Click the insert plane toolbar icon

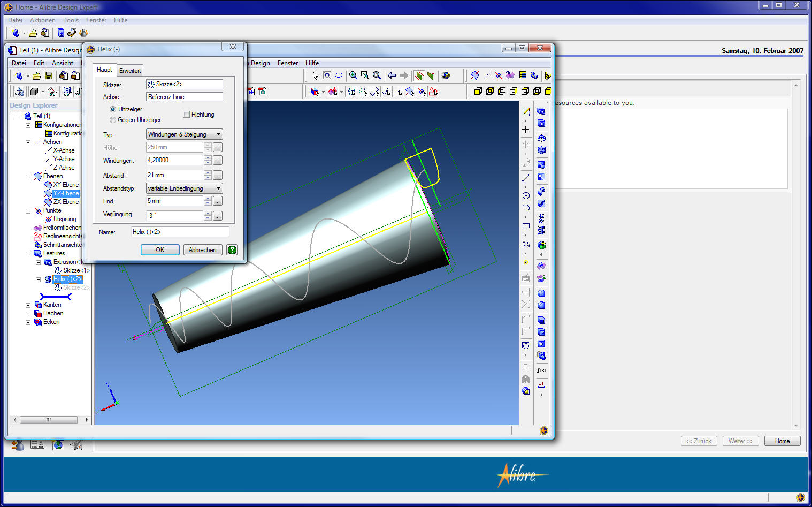pos(474,75)
